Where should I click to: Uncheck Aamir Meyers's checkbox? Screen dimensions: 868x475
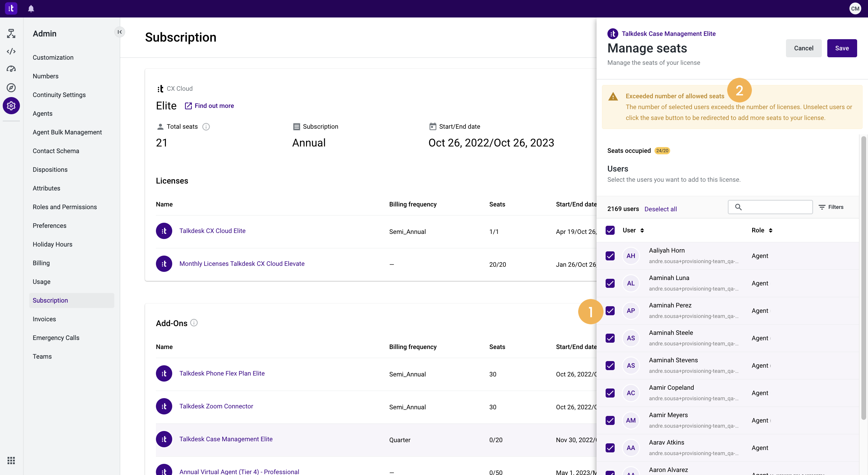610,420
